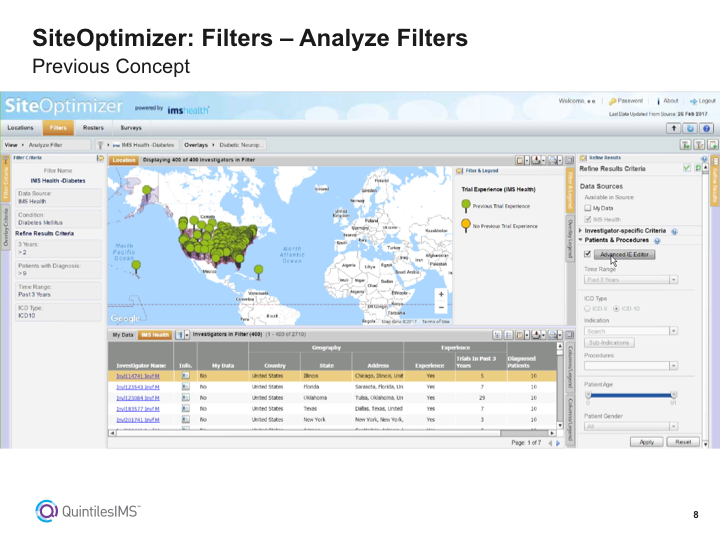720x540 pixels.
Task: Click the Apply button
Action: point(647,442)
